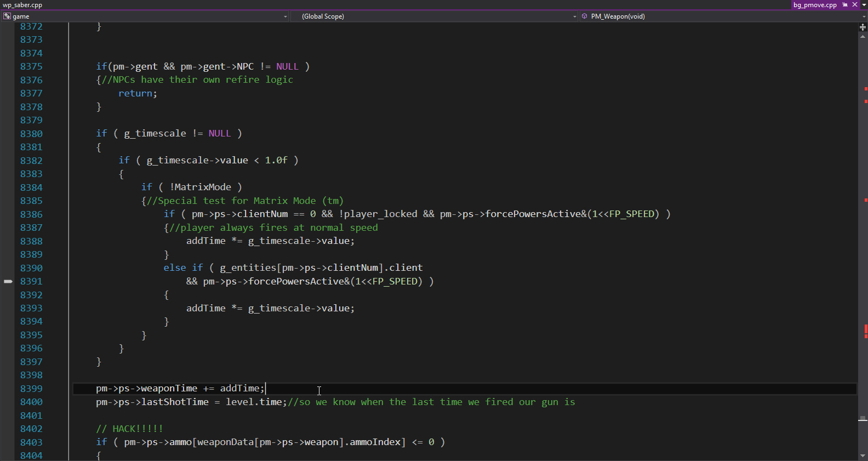Click line number 8375
This screenshot has height=461, width=868.
click(x=31, y=66)
